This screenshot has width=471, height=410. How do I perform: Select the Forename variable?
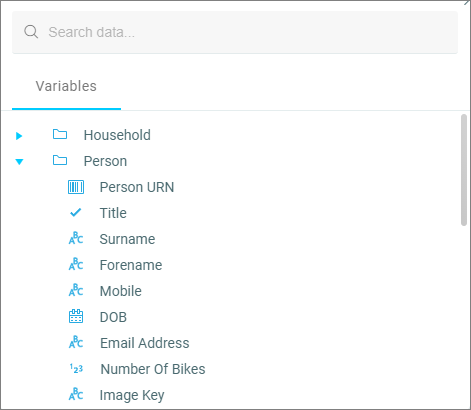[131, 265]
